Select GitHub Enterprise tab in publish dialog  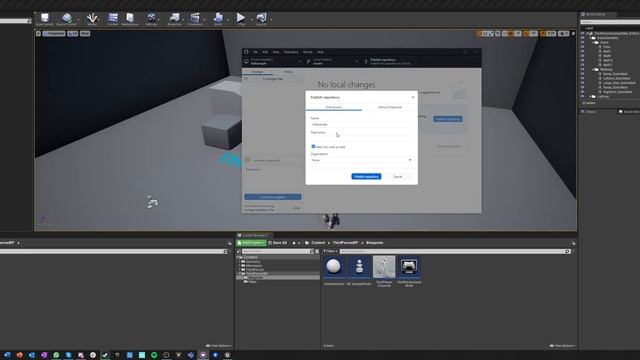point(390,107)
